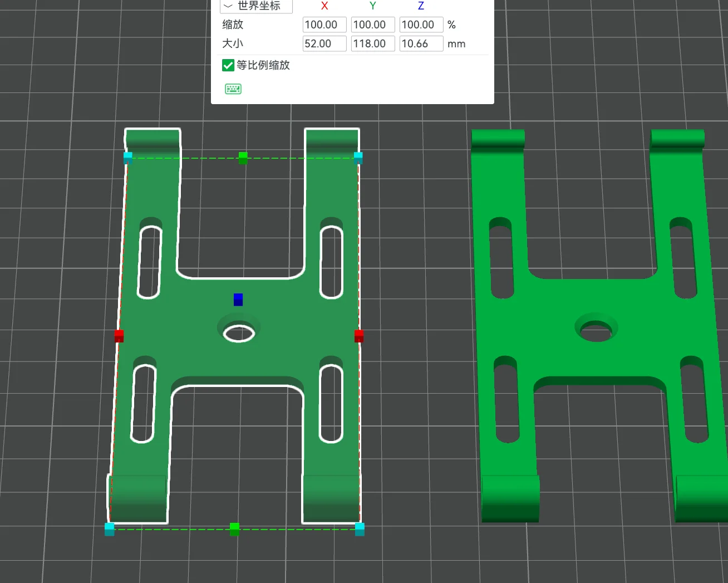Click the Z scale percentage field
The height and width of the screenshot is (583, 728).
(421, 25)
